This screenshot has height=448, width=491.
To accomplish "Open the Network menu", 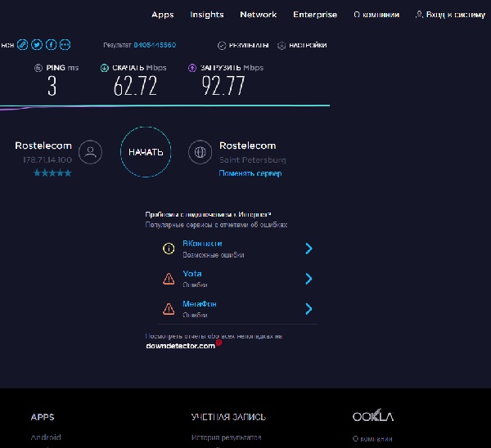I will point(259,15).
